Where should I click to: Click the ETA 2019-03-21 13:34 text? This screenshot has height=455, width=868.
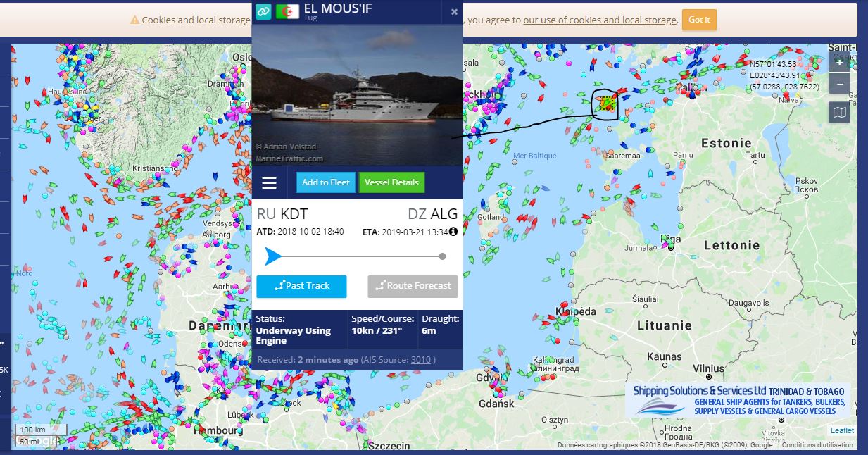click(x=405, y=232)
